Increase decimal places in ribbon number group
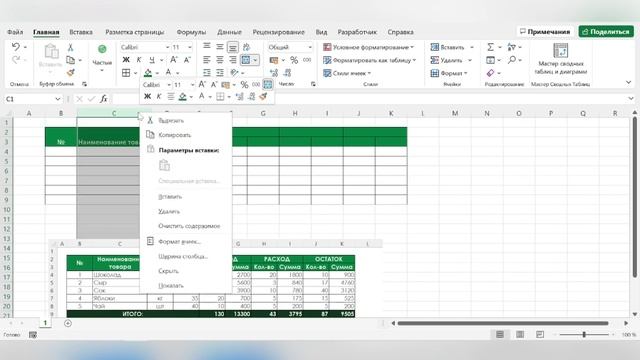Viewport: 640px width, 360px height. point(274,73)
